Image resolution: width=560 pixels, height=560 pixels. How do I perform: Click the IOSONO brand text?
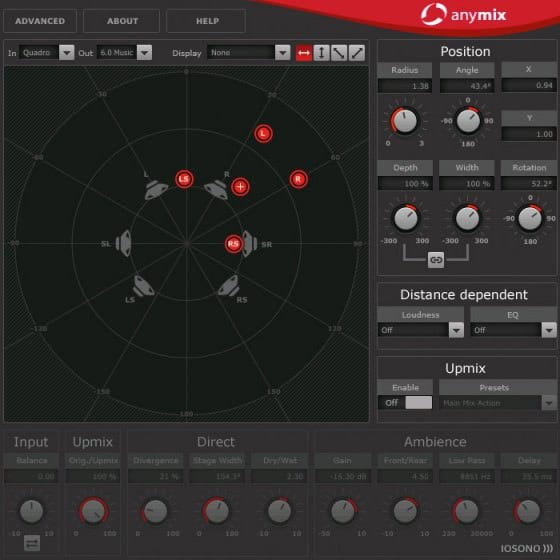526,548
